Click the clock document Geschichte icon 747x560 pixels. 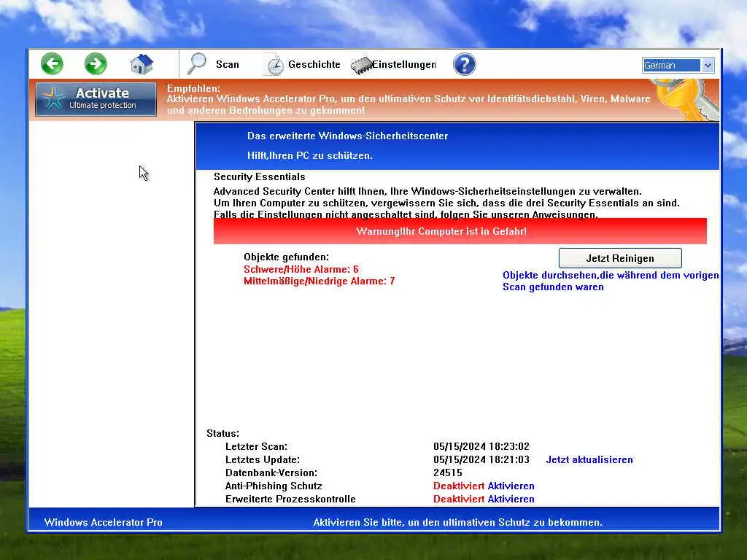[274, 65]
